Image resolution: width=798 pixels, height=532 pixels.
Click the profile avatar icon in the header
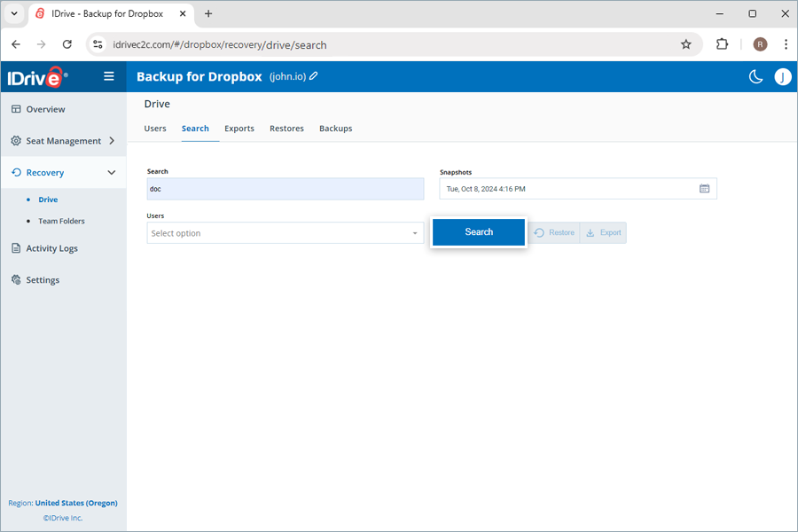click(x=783, y=77)
